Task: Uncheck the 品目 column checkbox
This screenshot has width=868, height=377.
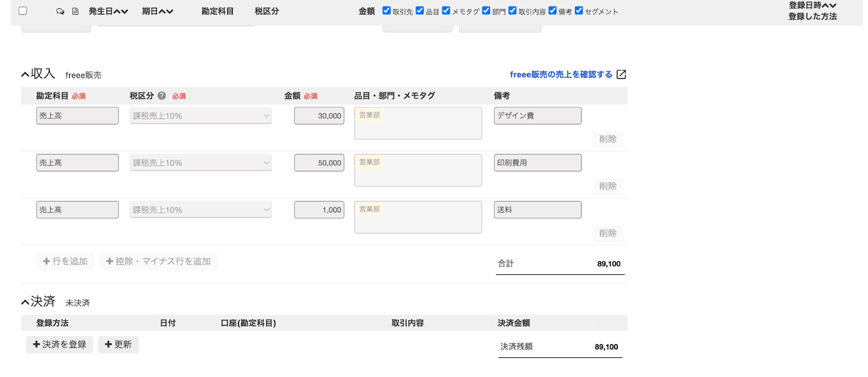Action: (420, 10)
